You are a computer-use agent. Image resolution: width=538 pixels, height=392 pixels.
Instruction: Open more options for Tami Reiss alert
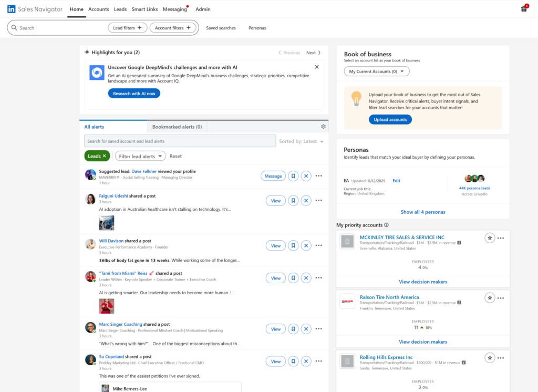(319, 277)
